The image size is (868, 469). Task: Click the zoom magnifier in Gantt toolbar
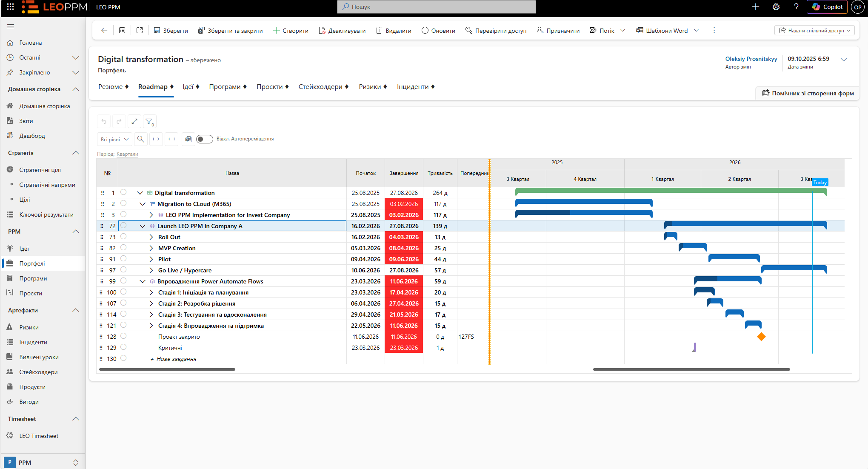click(x=141, y=139)
